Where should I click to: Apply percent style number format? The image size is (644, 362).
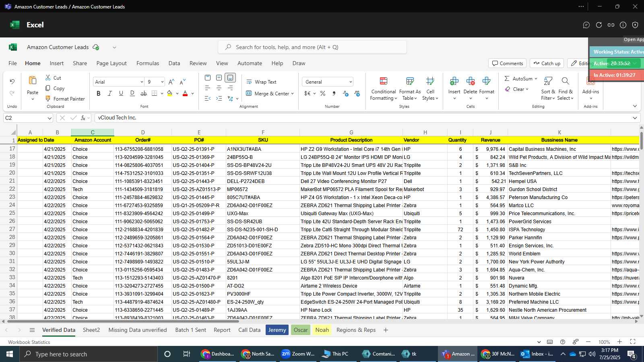pos(323,93)
